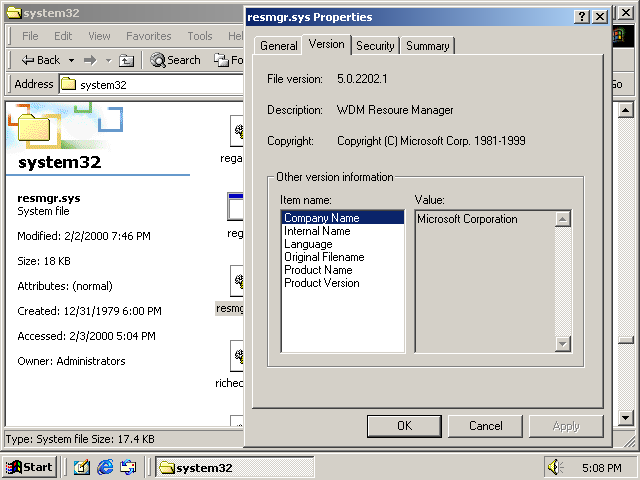Select Language in item list

point(343,244)
